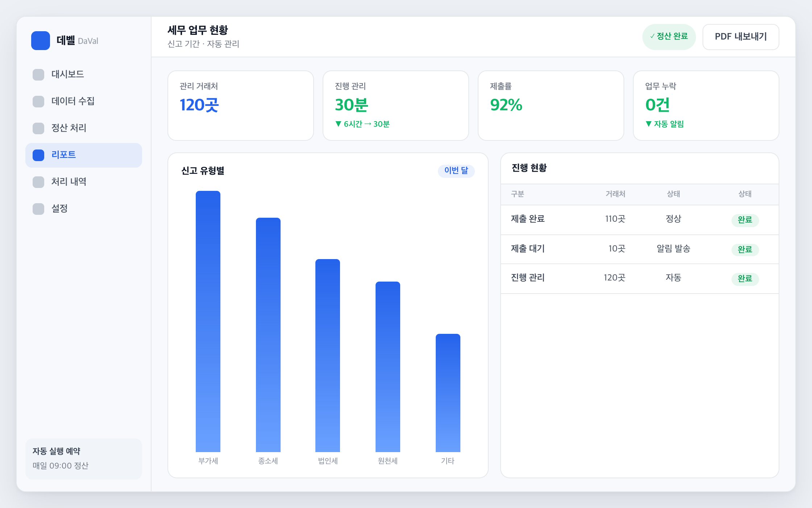Open the 이번 달 period selector
Viewport: 812px width, 508px height.
click(456, 171)
